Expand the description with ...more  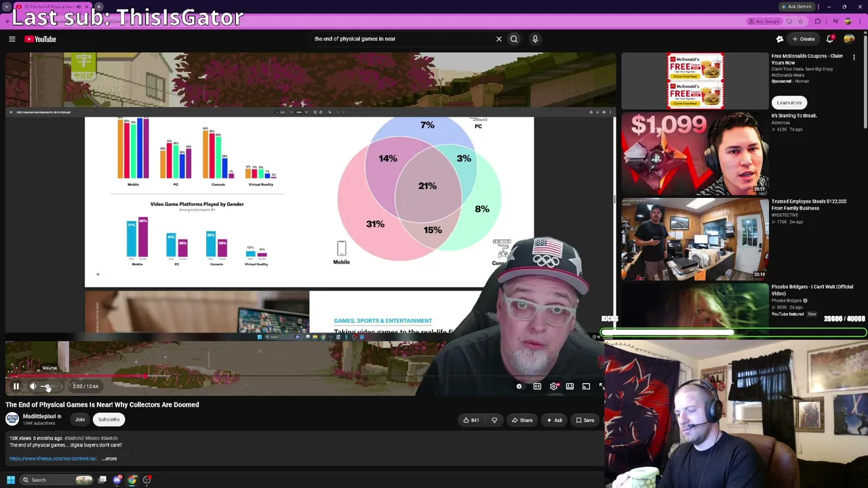[x=110, y=459]
